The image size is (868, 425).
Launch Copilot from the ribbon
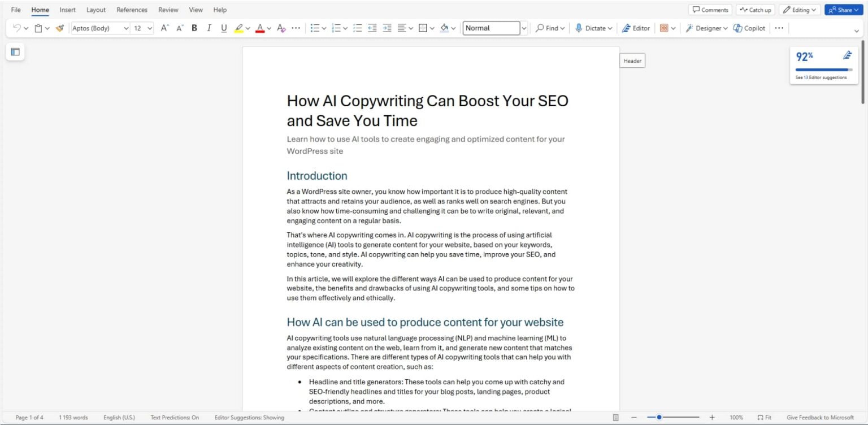[749, 28]
